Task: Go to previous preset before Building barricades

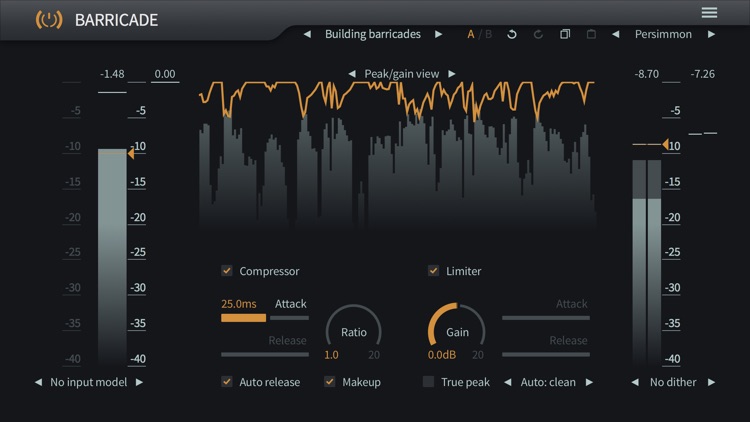Action: pyautogui.click(x=307, y=34)
